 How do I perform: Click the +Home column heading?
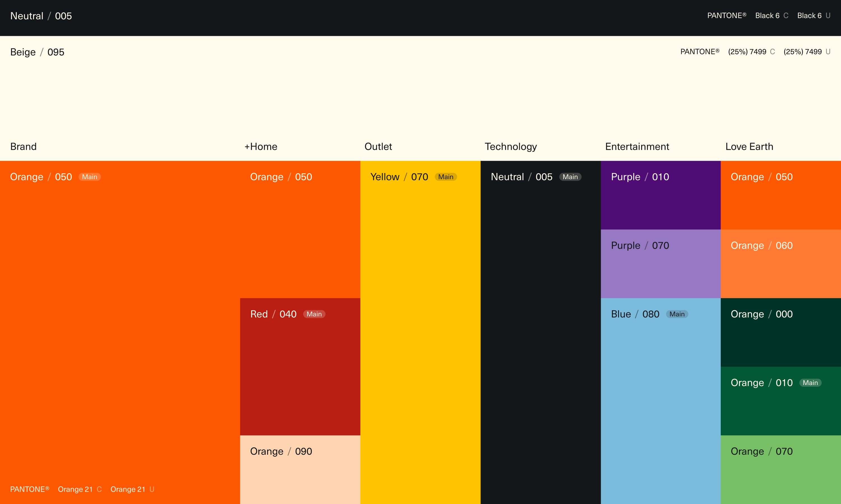point(261,146)
